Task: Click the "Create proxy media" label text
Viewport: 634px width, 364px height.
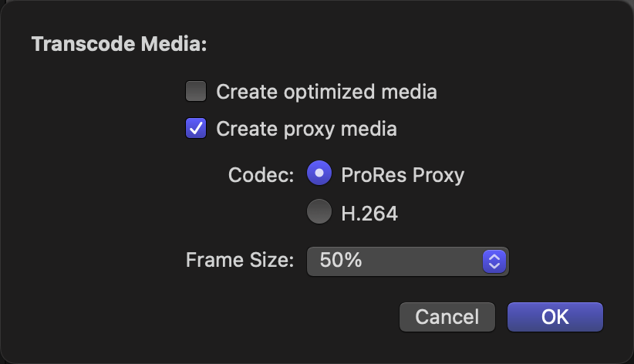Action: pos(306,130)
